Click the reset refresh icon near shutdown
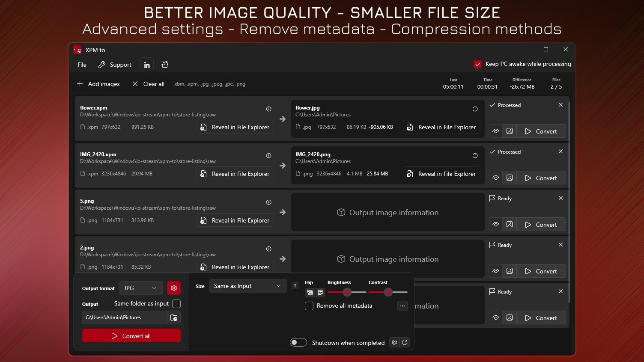Viewport: 644px width, 362px height. point(405,342)
